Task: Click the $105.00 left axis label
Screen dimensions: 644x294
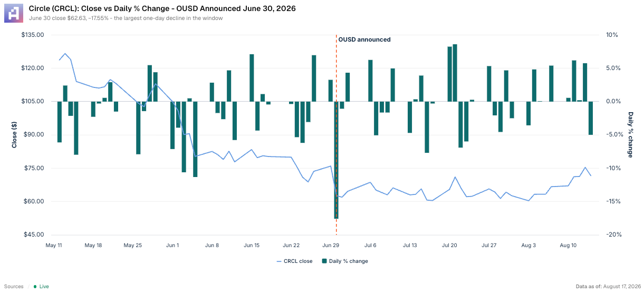Action: (x=33, y=101)
